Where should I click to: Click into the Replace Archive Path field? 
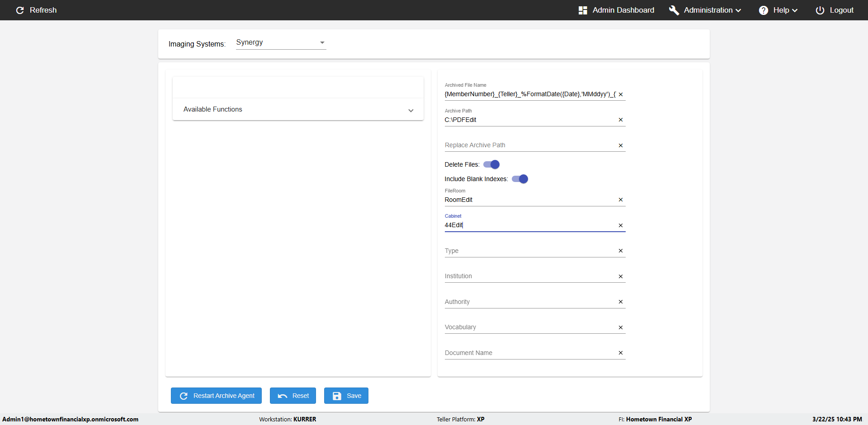pyautogui.click(x=529, y=145)
